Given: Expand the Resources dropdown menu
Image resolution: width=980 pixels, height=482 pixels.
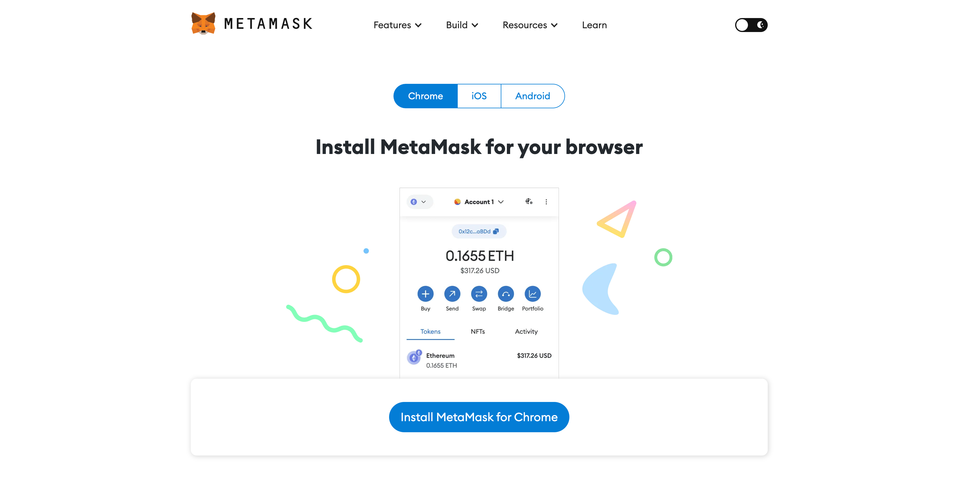Looking at the screenshot, I should click(x=530, y=25).
